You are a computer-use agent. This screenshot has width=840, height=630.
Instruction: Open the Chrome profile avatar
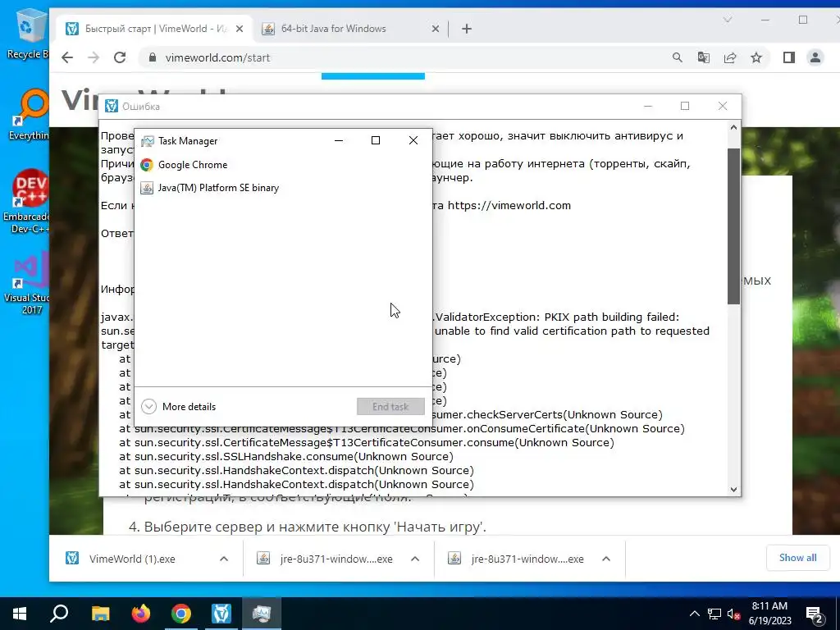click(x=815, y=57)
